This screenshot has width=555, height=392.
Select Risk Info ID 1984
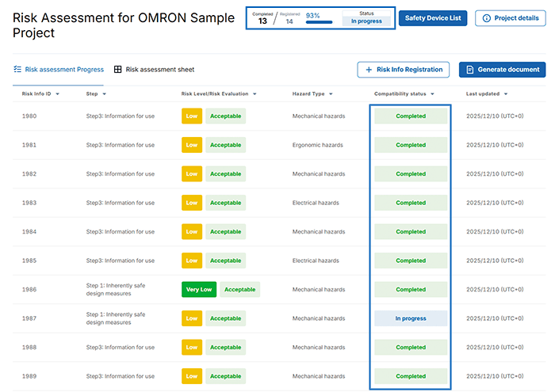click(x=29, y=232)
